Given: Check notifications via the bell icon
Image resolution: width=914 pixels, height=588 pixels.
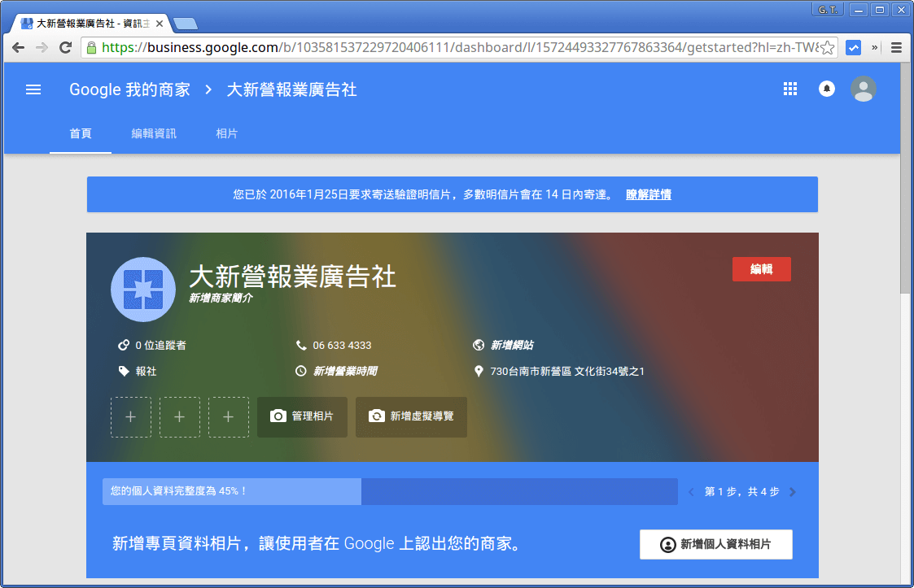Looking at the screenshot, I should [x=826, y=89].
